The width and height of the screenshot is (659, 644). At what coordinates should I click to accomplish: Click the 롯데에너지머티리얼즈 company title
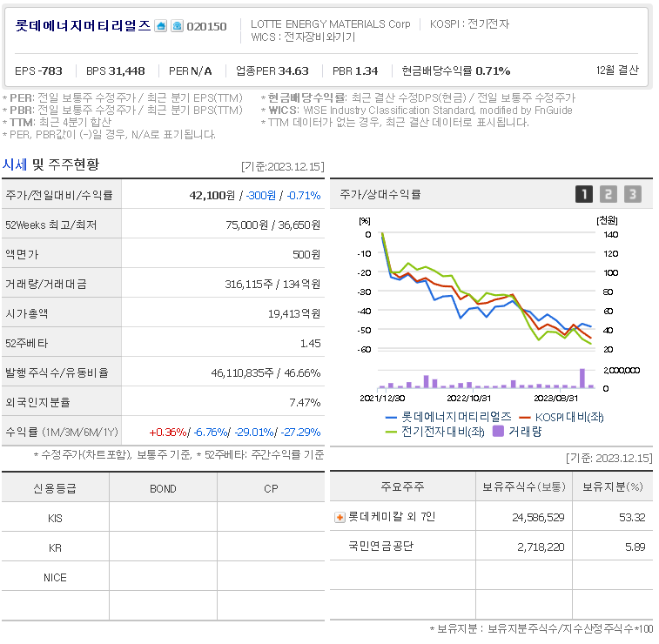(83, 25)
